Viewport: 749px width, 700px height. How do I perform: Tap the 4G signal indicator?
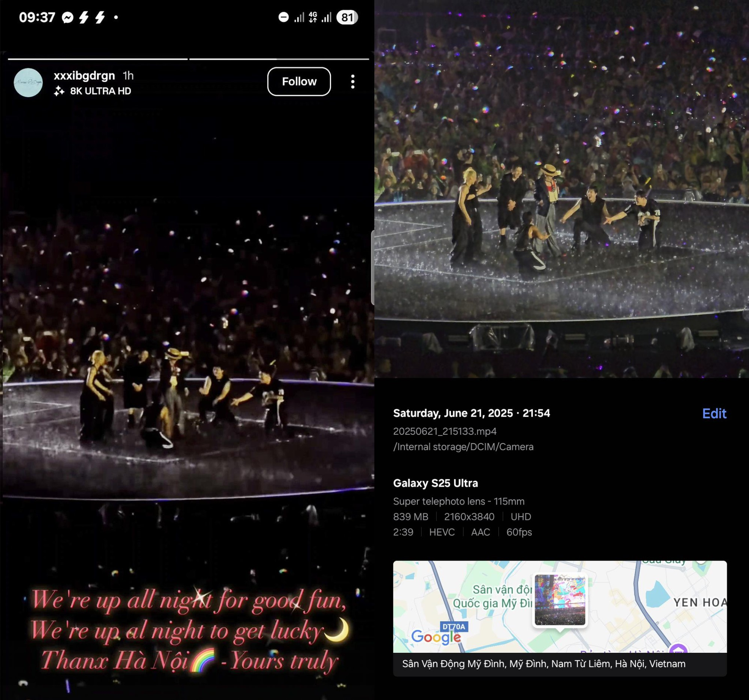[x=313, y=17]
